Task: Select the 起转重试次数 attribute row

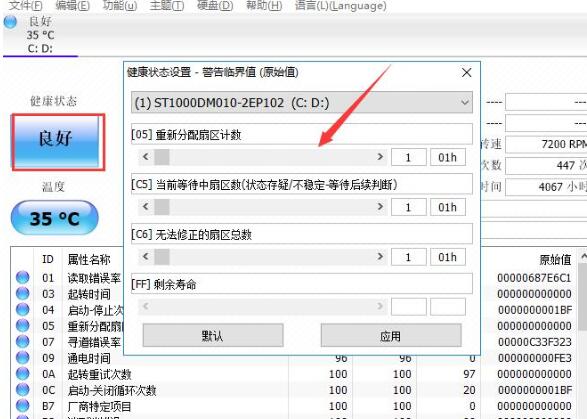Action: coord(294,374)
